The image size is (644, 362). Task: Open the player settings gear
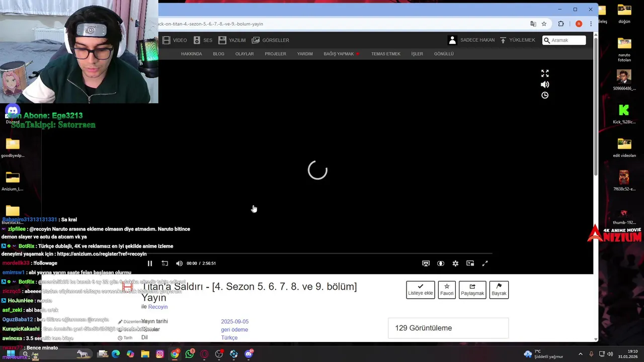click(455, 263)
